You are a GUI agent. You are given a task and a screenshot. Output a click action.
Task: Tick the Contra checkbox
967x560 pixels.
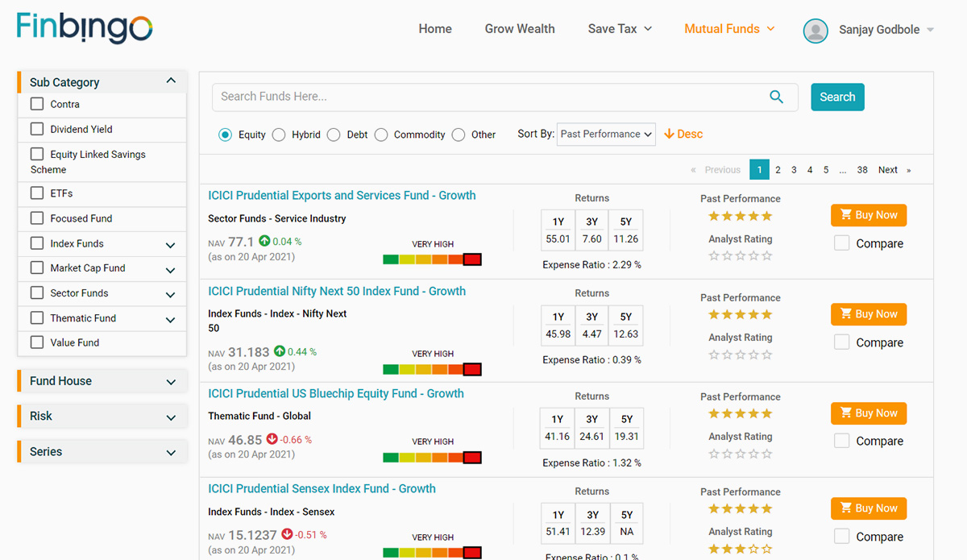pyautogui.click(x=37, y=104)
